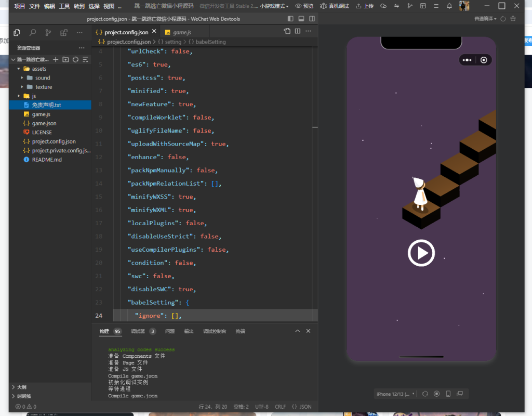Open the layout template icon in top toolbar
532x416 pixels.
tap(423, 6)
